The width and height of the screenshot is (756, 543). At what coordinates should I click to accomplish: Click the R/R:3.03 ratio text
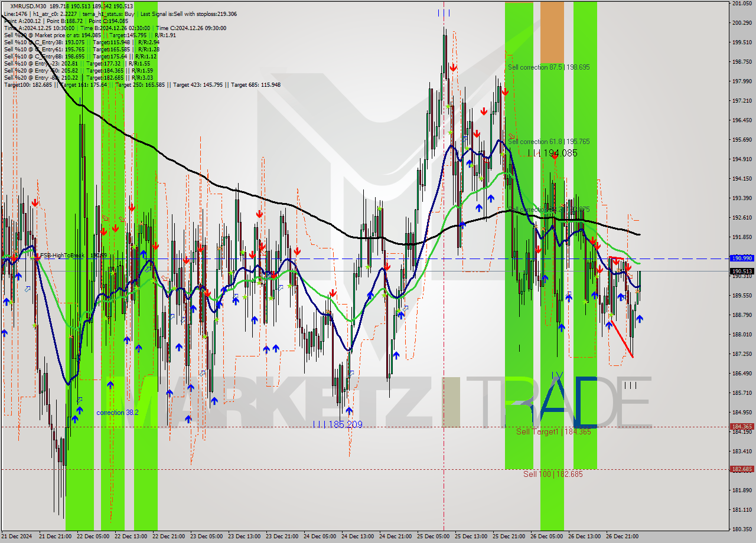[x=144, y=78]
